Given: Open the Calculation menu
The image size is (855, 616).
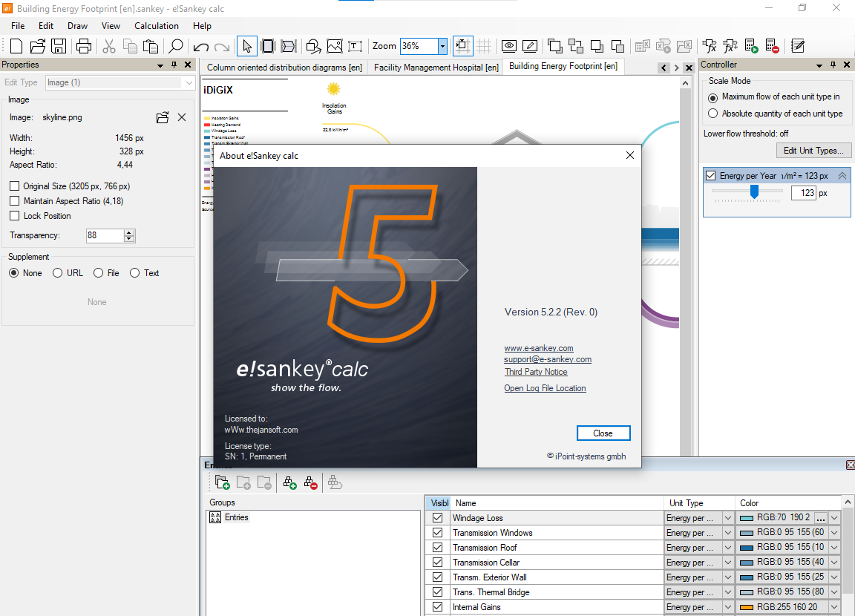Looking at the screenshot, I should 157,26.
